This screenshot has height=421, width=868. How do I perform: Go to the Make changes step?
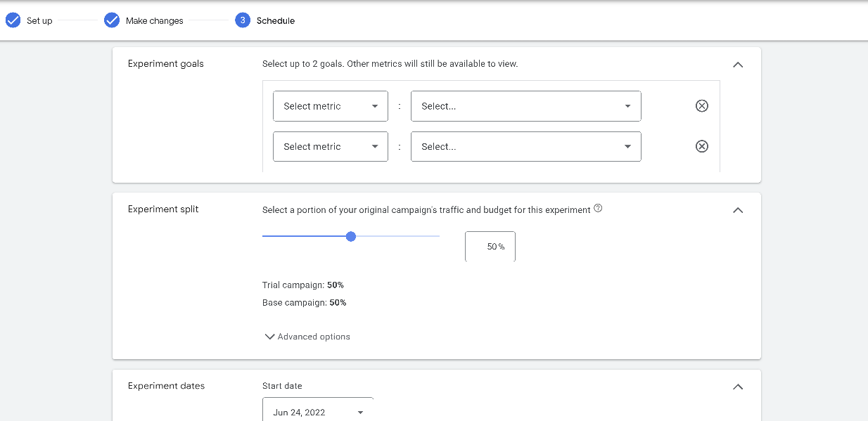154,21
